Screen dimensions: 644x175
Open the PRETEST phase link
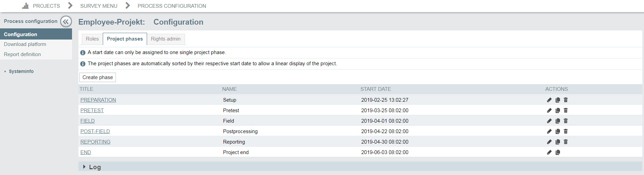(92, 110)
